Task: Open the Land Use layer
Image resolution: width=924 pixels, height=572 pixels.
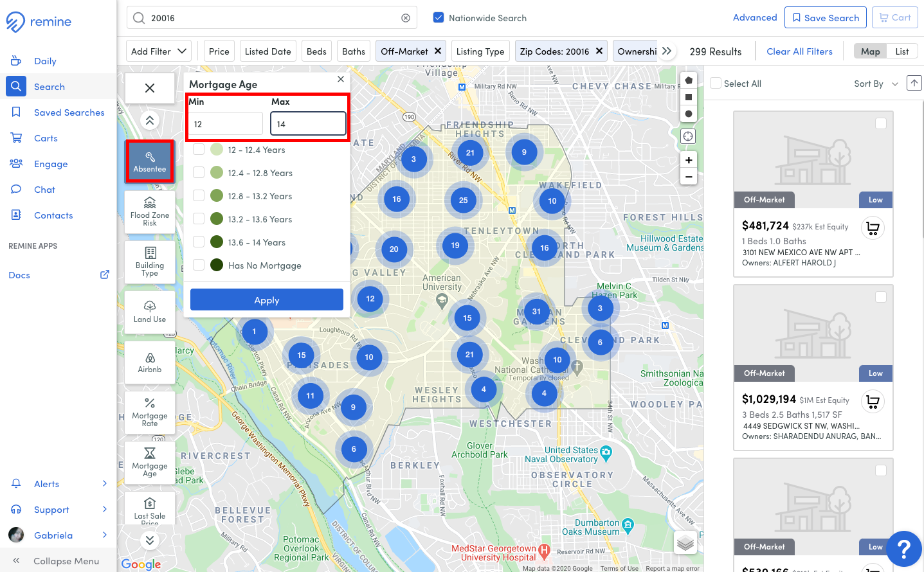Action: 150,312
